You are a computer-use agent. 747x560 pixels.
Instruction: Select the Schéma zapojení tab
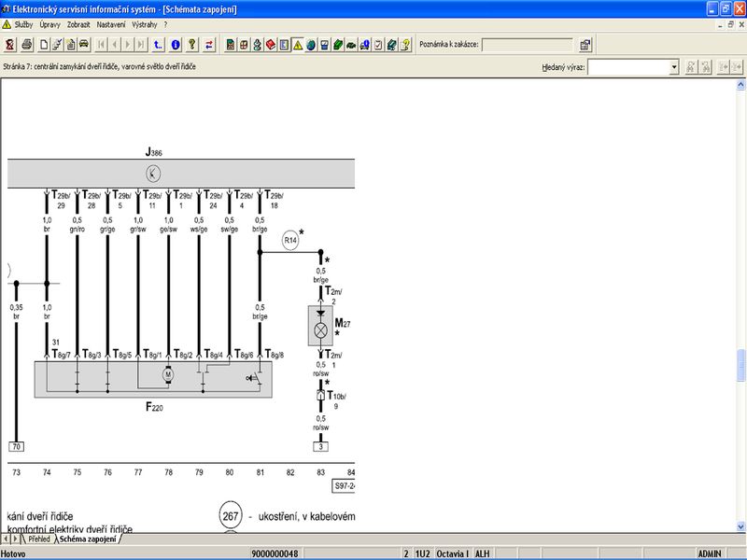tap(88, 539)
